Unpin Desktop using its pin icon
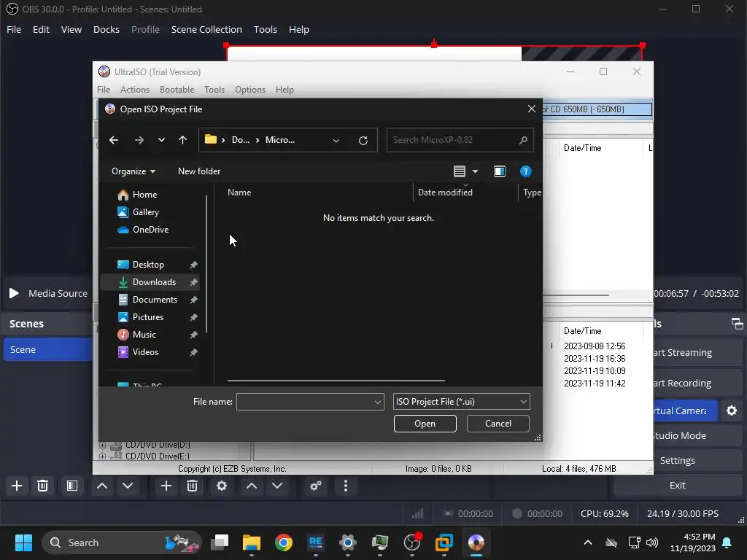The image size is (747, 560). pyautogui.click(x=193, y=265)
